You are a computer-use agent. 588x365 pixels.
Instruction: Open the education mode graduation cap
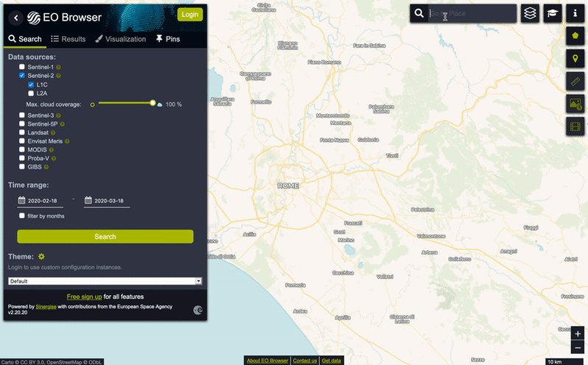coord(553,13)
